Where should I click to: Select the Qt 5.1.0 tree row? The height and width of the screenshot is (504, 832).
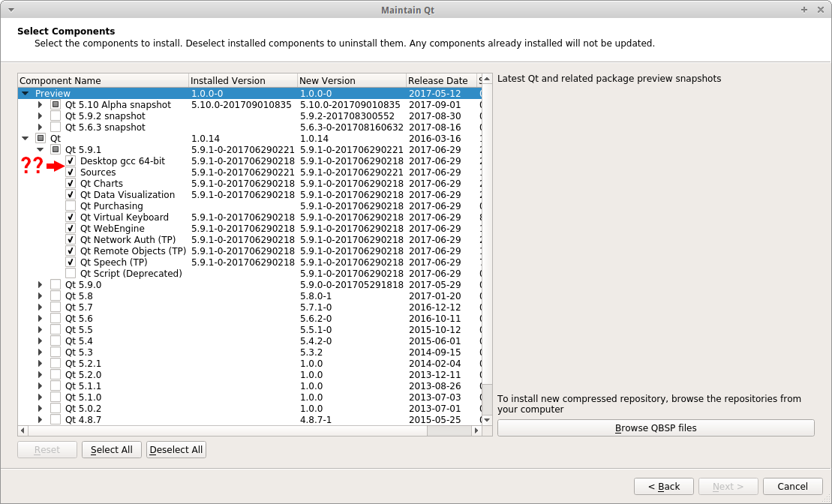click(x=250, y=397)
